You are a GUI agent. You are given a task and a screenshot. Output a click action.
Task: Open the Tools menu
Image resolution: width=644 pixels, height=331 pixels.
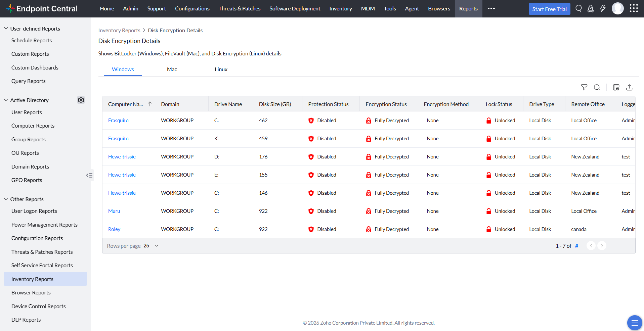pos(390,8)
